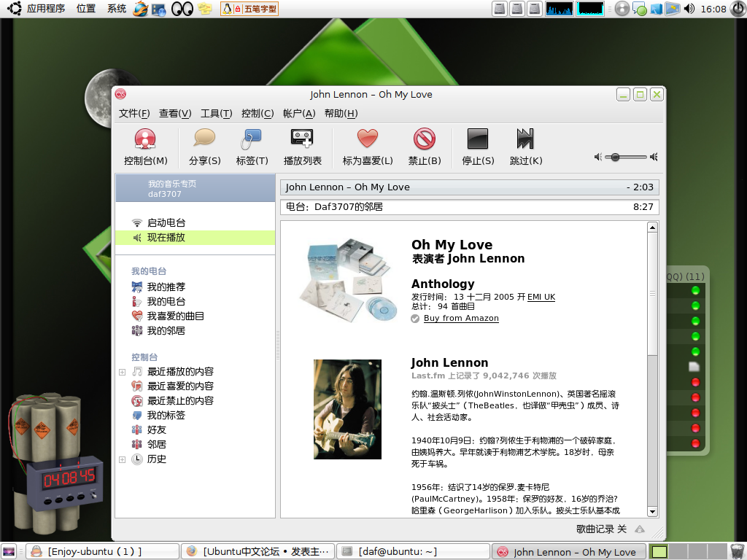Open the Buy from Amazon link
Viewport: 747px width, 560px height.
(461, 318)
